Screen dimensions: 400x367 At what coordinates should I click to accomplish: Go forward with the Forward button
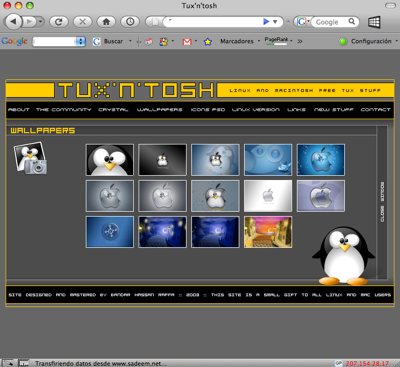pos(30,22)
